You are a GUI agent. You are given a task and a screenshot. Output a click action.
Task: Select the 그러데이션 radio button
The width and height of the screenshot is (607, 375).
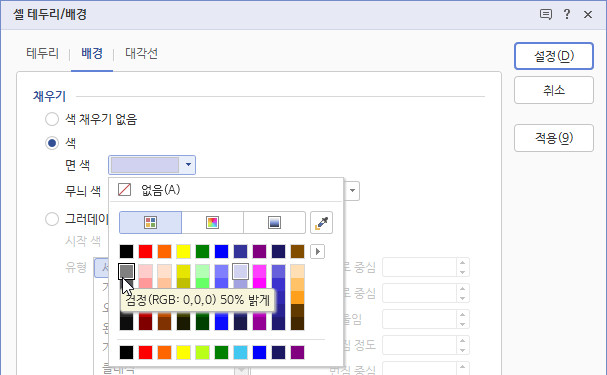point(52,219)
